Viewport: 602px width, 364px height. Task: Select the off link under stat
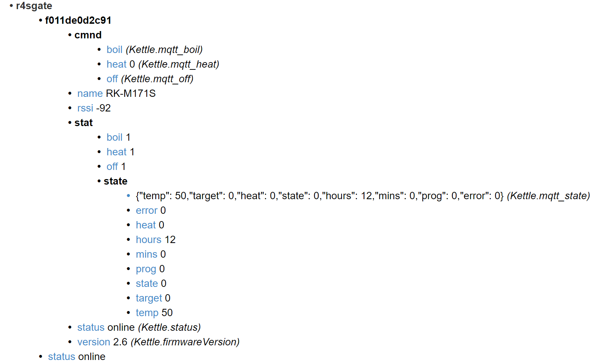tap(112, 167)
